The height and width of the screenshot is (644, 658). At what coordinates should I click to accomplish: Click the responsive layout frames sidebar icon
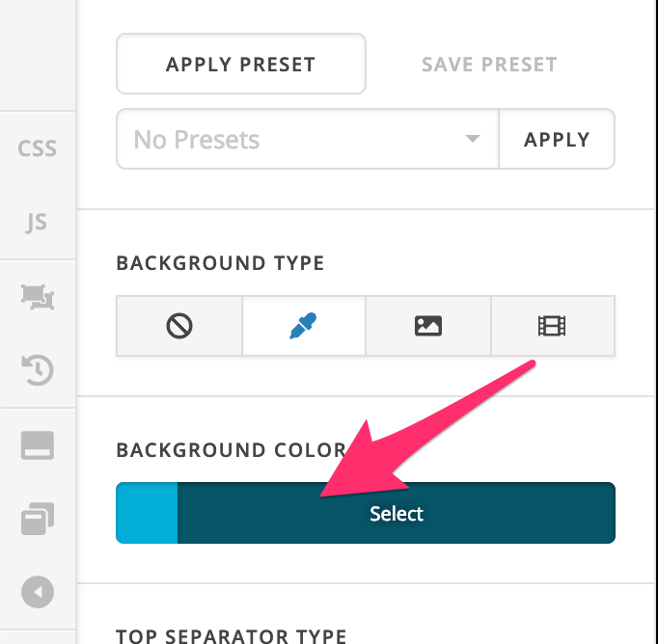pos(38,297)
